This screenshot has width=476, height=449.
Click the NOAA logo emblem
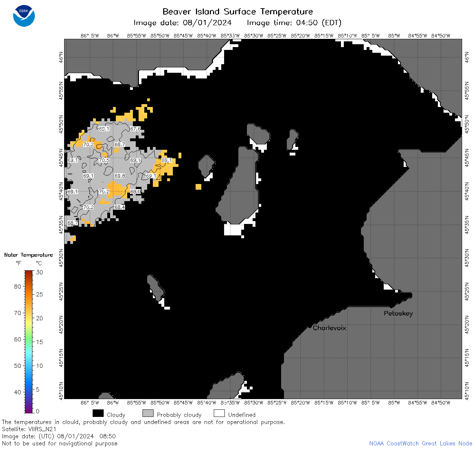coord(24,16)
